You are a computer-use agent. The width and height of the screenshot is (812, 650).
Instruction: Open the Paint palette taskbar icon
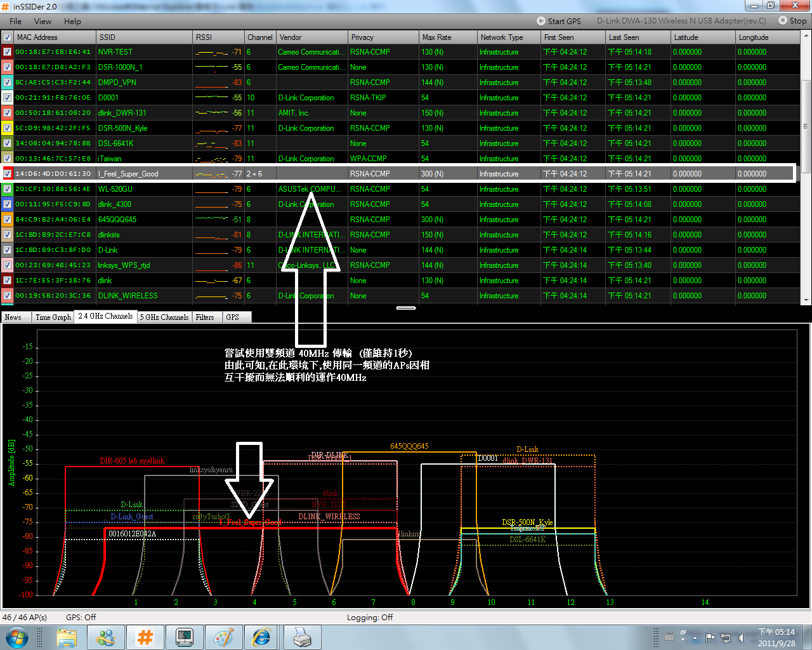coord(223,637)
